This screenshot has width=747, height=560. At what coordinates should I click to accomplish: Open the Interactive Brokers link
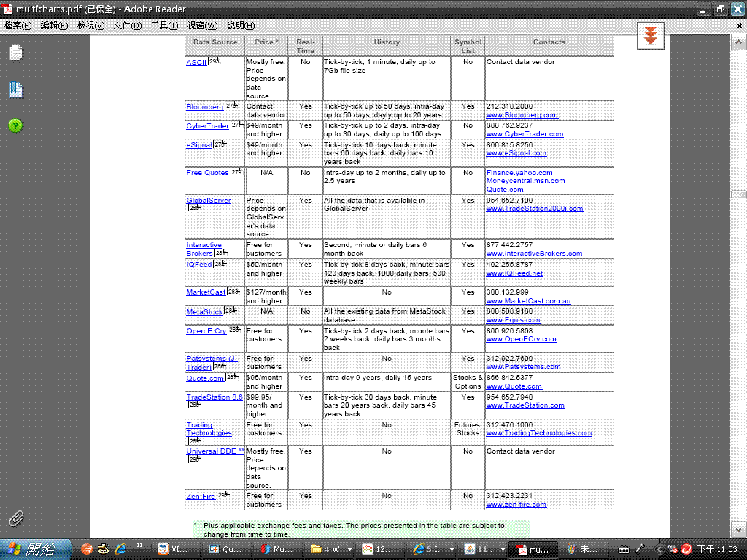pos(204,249)
